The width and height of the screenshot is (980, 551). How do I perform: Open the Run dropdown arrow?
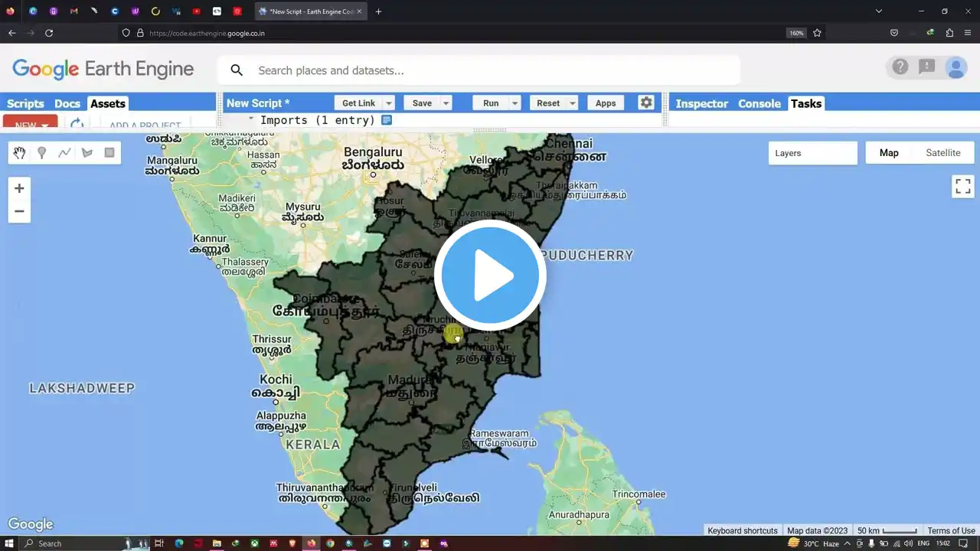(x=515, y=103)
